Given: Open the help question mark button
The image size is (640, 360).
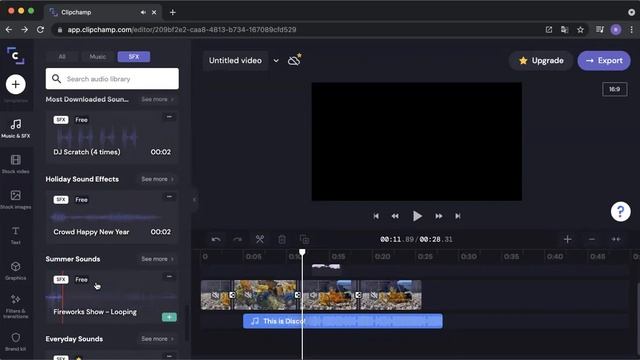Looking at the screenshot, I should point(620,211).
